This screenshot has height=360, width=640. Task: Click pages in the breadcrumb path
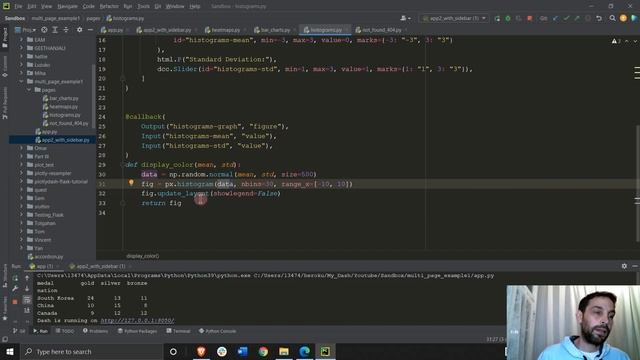[93, 18]
